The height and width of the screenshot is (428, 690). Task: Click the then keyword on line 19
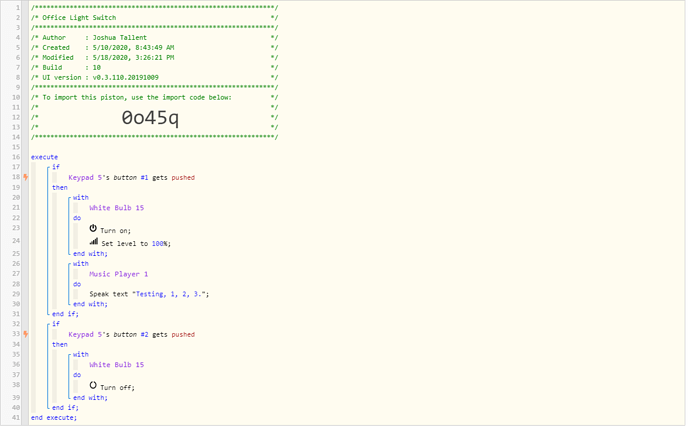coord(60,187)
